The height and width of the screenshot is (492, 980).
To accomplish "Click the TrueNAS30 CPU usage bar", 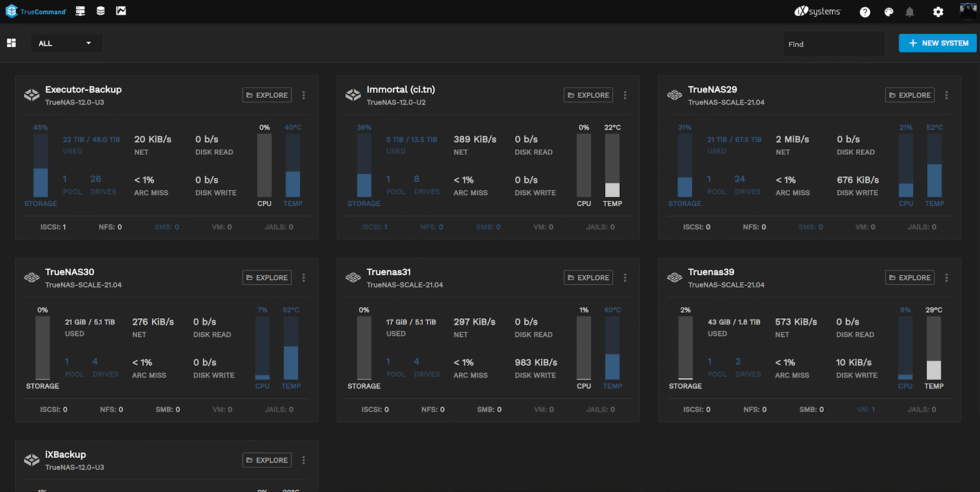I will point(263,348).
